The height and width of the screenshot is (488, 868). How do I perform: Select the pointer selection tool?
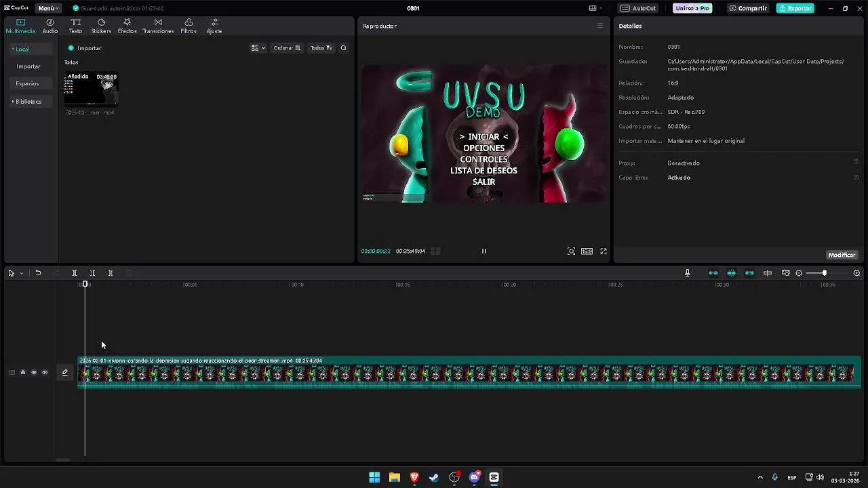(x=11, y=273)
